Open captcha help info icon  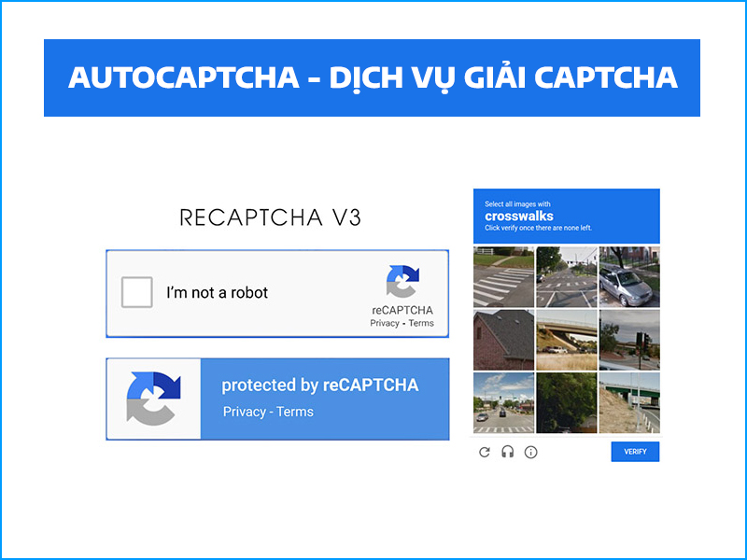530,452
